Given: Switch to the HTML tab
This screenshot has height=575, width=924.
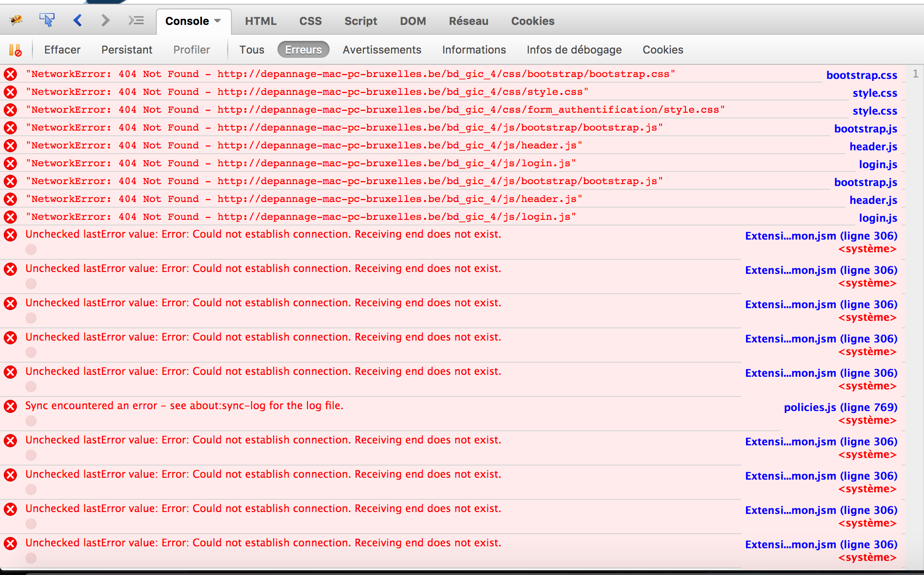Looking at the screenshot, I should pos(261,21).
